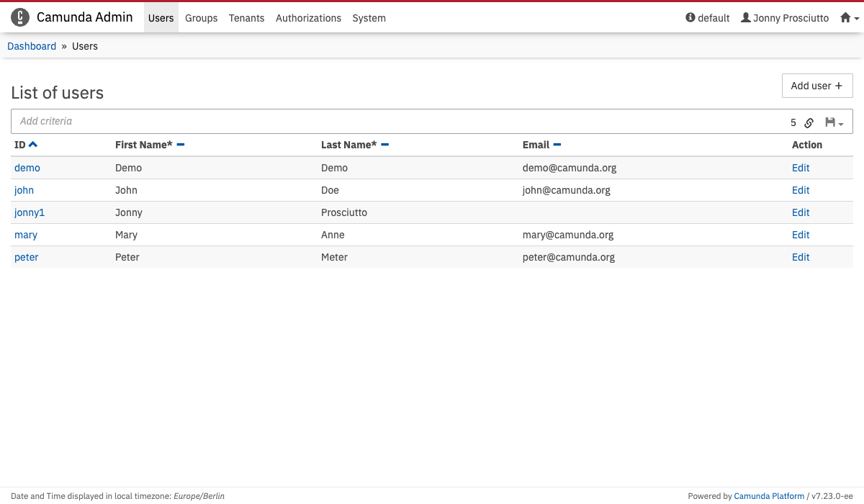Hide the Email column
The width and height of the screenshot is (864, 504).
click(x=557, y=145)
